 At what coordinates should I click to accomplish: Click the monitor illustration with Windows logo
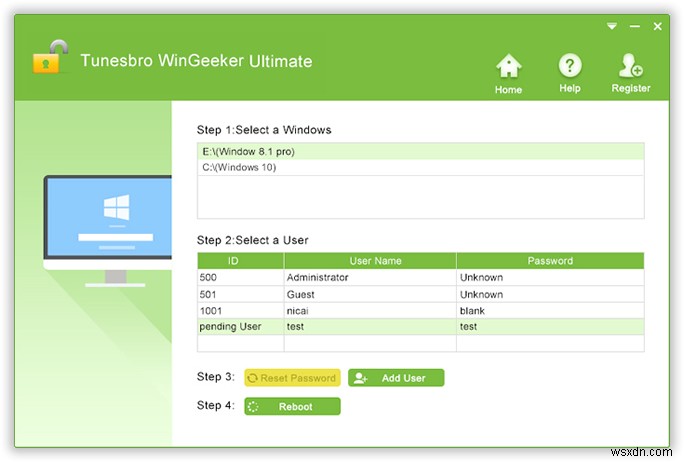pos(108,231)
